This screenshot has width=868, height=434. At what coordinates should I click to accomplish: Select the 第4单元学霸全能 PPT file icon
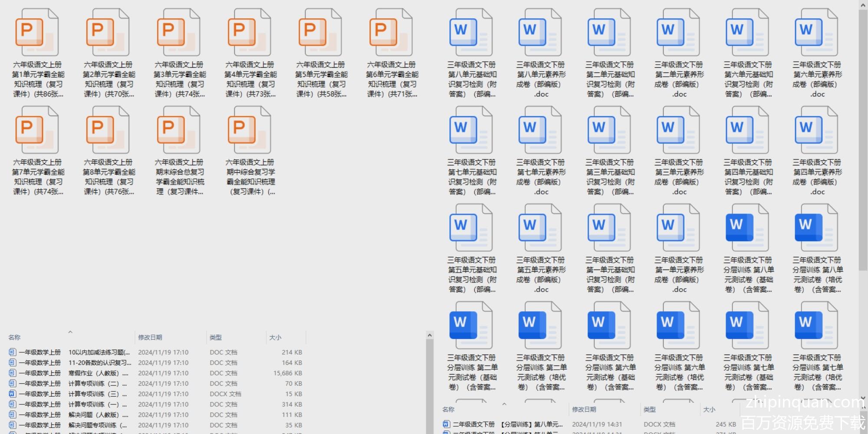[250, 33]
